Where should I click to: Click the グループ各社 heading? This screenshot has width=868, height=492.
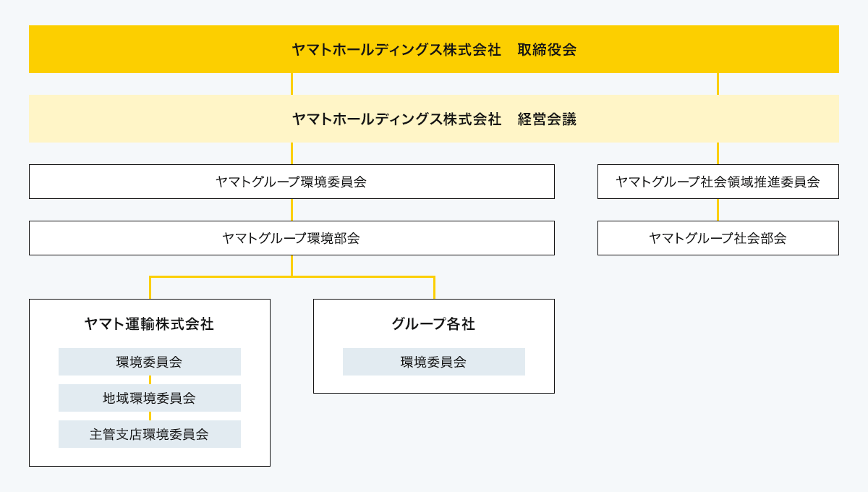click(x=433, y=324)
